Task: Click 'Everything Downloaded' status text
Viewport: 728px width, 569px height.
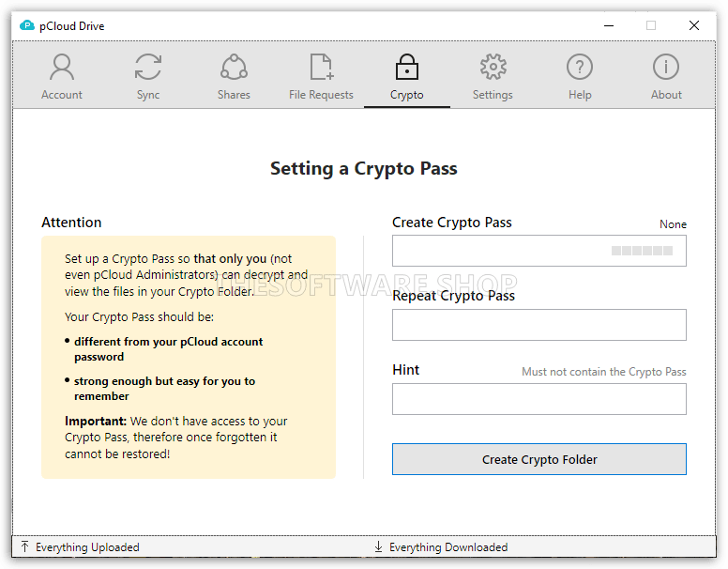Action: pos(448,547)
